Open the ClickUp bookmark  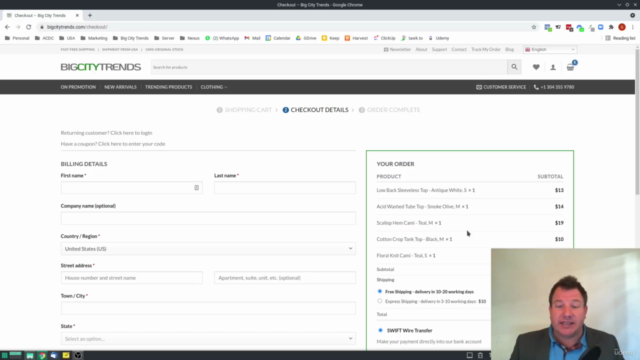(x=384, y=38)
